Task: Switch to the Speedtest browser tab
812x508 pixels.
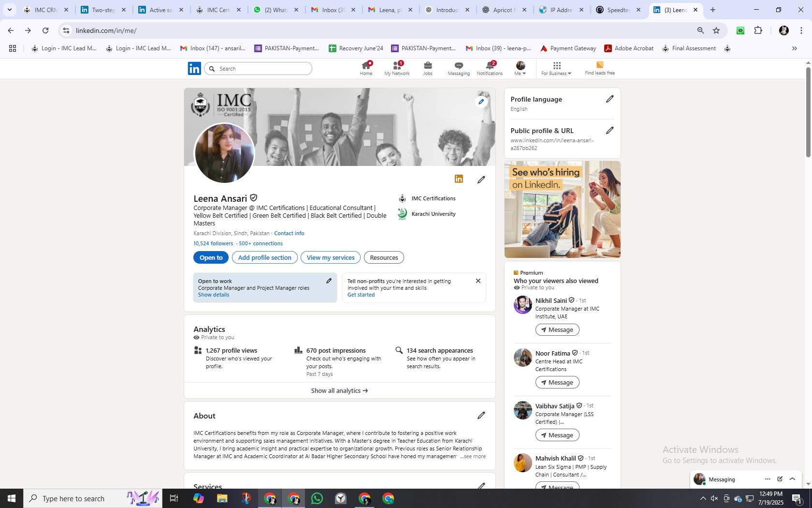Action: pyautogui.click(x=618, y=10)
